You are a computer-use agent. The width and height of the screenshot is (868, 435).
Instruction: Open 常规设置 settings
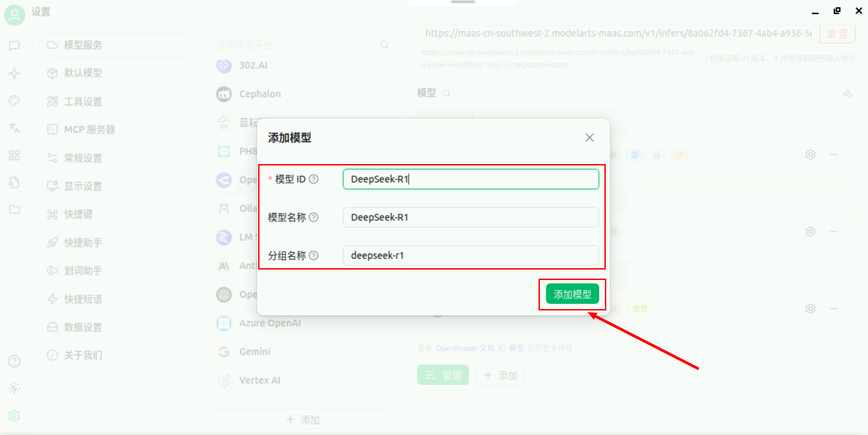117,158
